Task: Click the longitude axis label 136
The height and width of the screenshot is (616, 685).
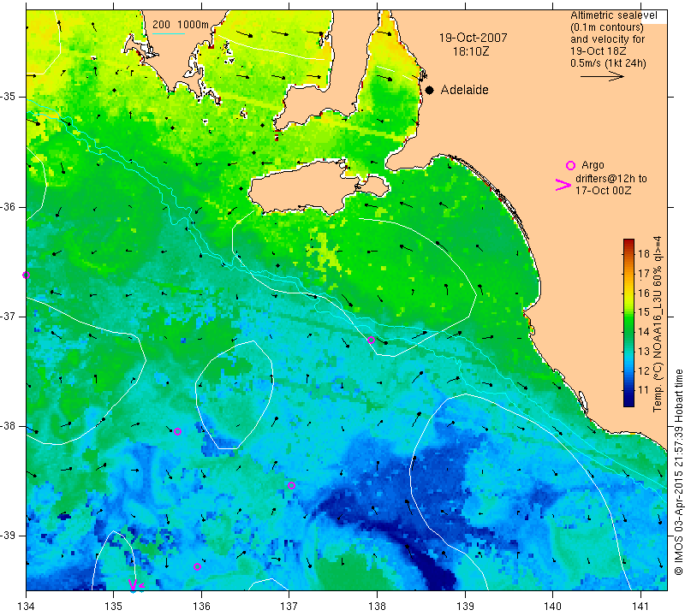Action: 201,607
